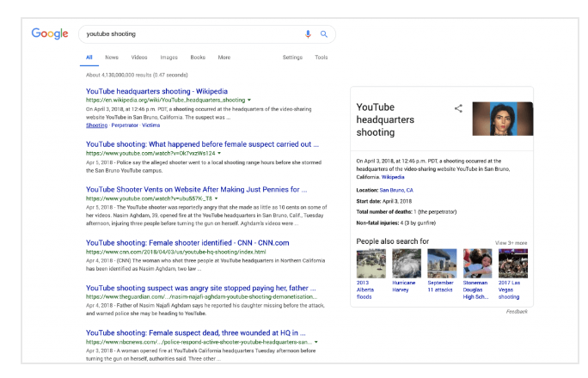The image size is (588, 378).
Task: Open Guardian 'suspect was angry' result
Action: (x=201, y=288)
